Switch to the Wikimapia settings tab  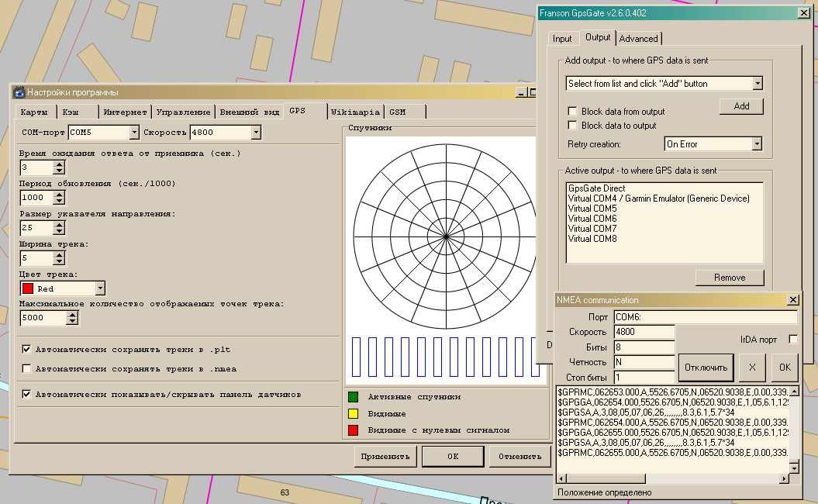tap(355, 112)
